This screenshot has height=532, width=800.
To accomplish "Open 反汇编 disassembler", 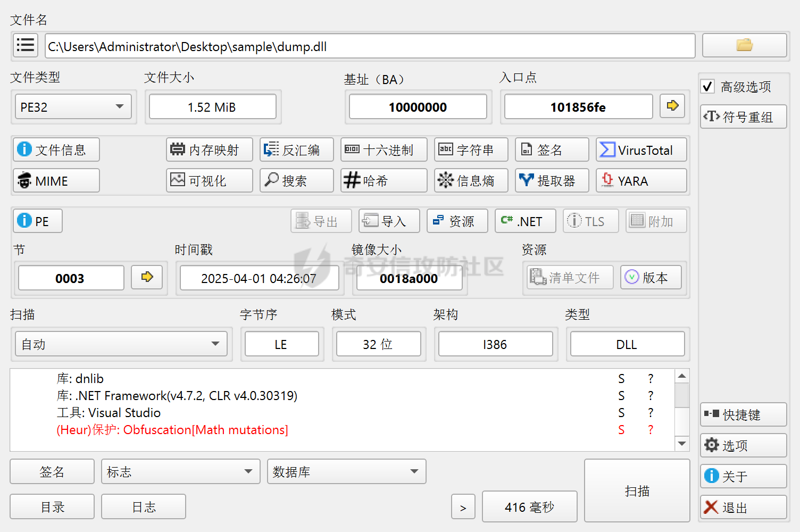I will 297,149.
